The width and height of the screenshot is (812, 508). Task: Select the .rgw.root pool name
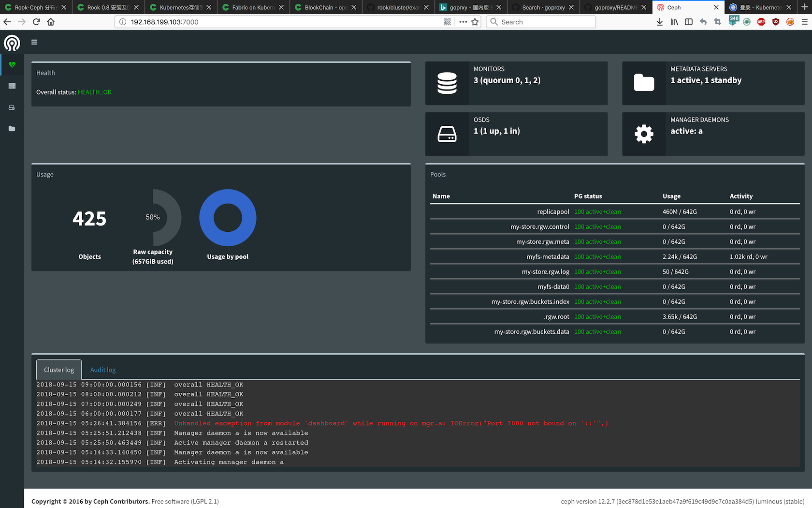tap(556, 316)
